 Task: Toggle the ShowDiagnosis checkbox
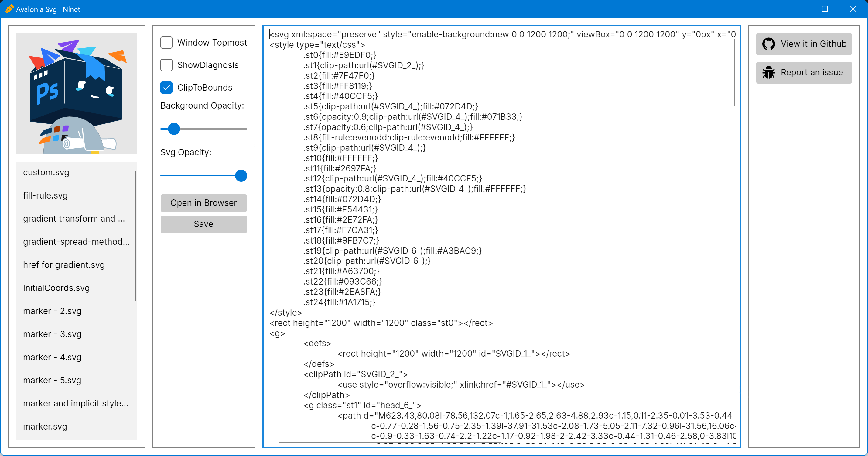(166, 65)
